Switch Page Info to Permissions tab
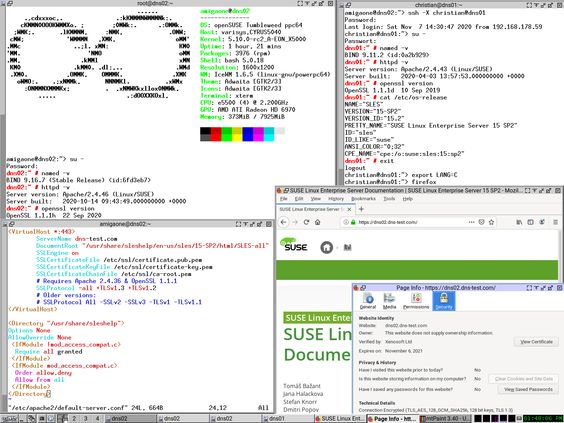 pyautogui.click(x=416, y=301)
